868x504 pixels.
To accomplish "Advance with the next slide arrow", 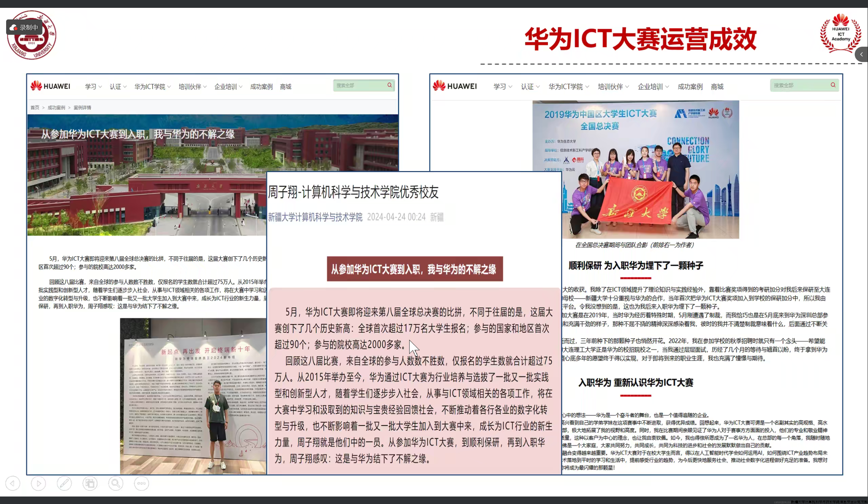I will point(38,483).
